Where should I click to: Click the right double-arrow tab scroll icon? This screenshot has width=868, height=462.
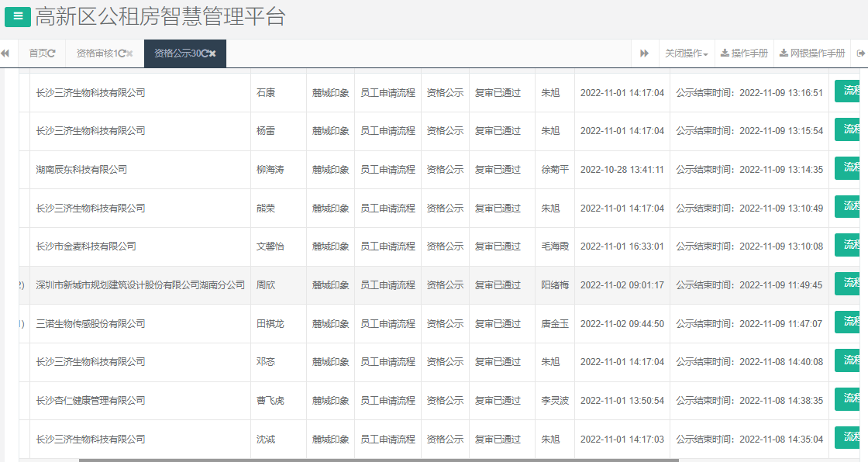click(644, 53)
